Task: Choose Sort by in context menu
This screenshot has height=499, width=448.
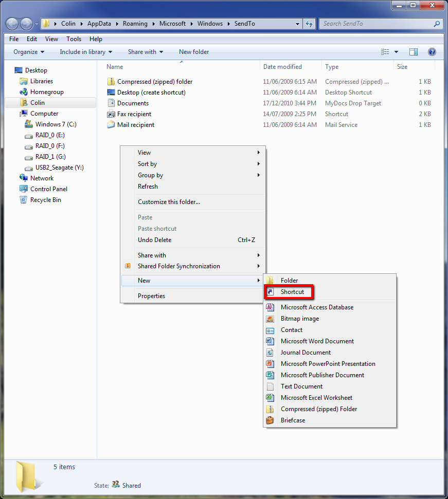Action: coord(193,163)
